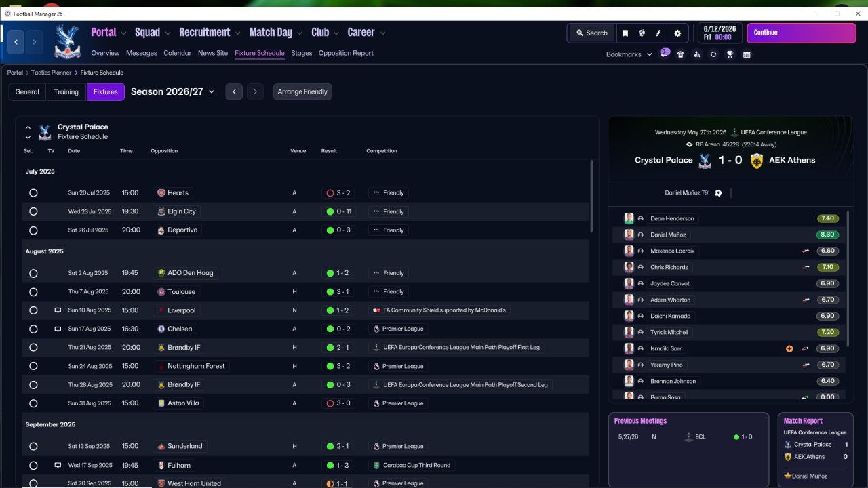Select the Nottingham Forest fixture radio button
Screen dimensions: 868x488
point(33,366)
